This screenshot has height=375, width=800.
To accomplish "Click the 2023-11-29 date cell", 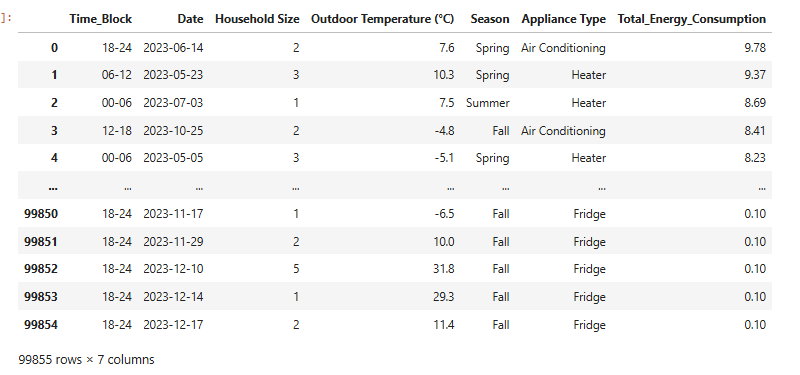I will pyautogui.click(x=173, y=242).
